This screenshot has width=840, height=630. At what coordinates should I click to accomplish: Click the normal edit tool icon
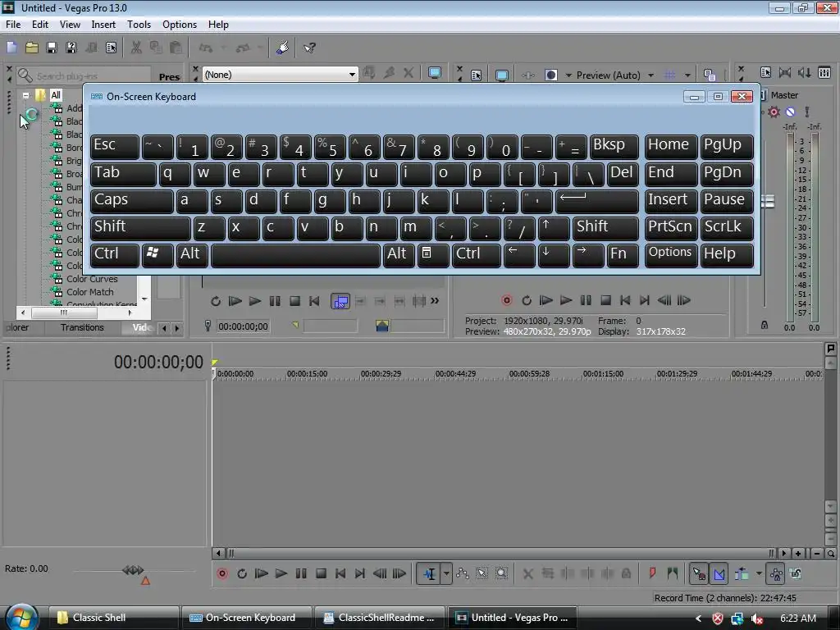pos(430,573)
